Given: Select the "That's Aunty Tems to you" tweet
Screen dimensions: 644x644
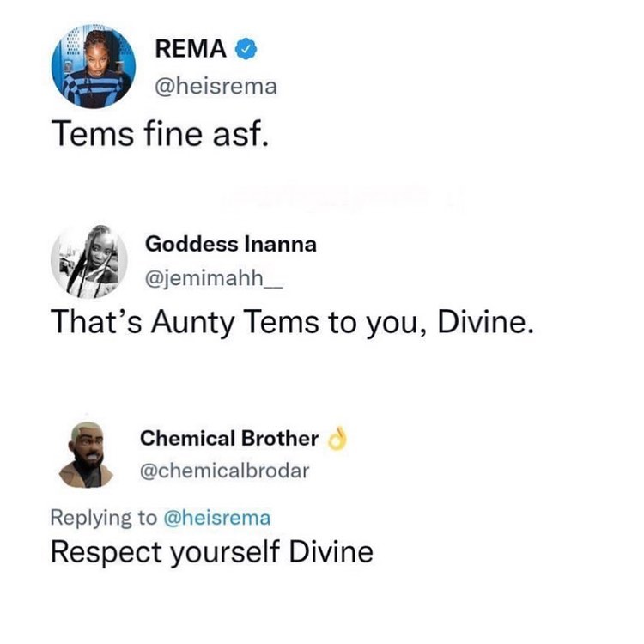Looking at the screenshot, I should point(292,323).
